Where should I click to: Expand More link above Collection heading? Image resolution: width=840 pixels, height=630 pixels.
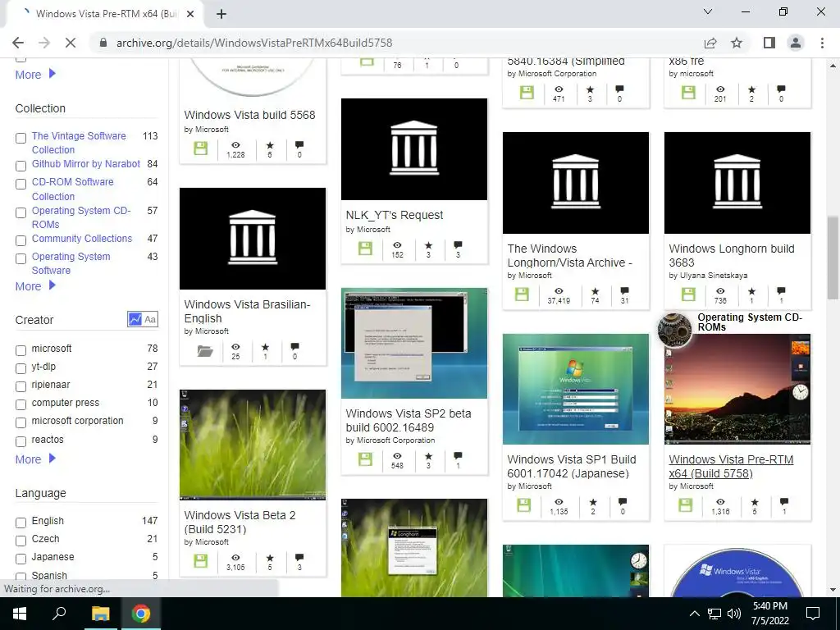35,75
